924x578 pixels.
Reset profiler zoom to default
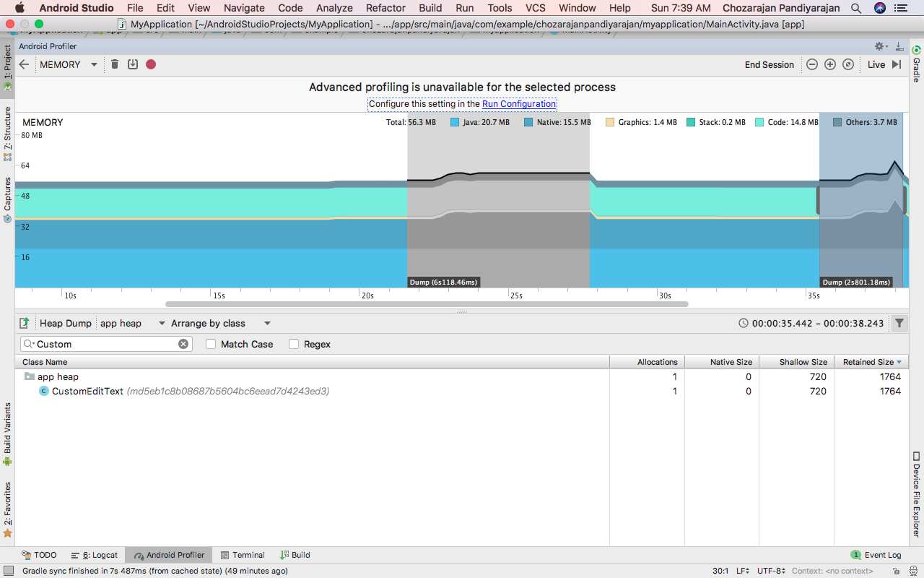click(848, 64)
